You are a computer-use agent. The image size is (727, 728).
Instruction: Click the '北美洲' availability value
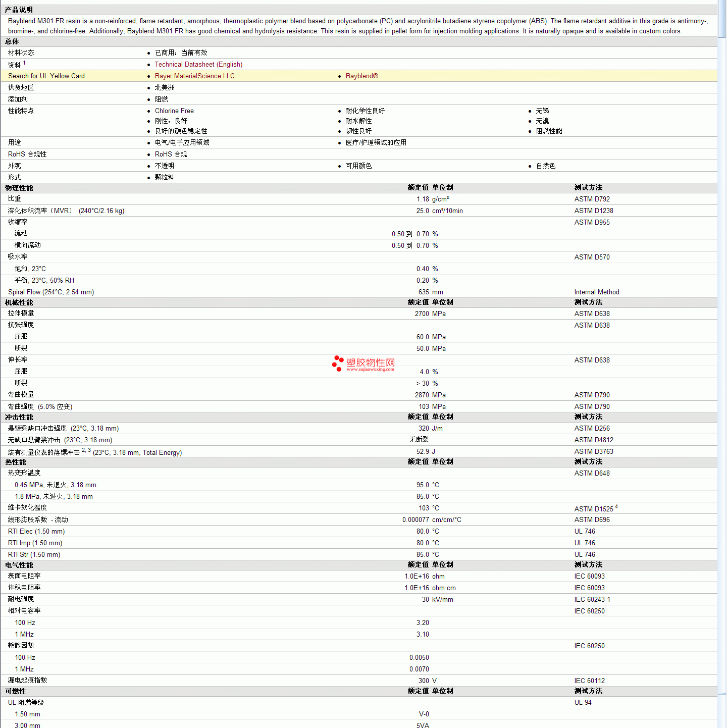[165, 88]
